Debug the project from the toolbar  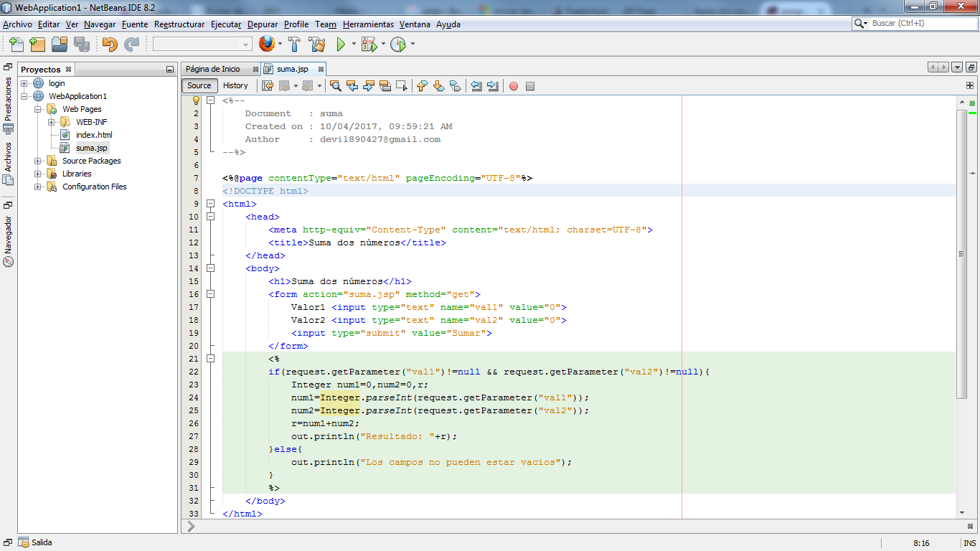[x=367, y=44]
